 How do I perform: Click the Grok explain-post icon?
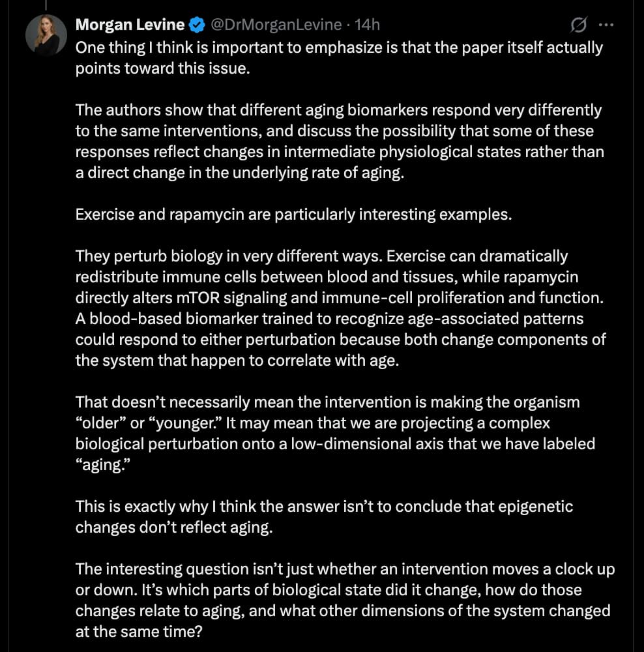(579, 25)
